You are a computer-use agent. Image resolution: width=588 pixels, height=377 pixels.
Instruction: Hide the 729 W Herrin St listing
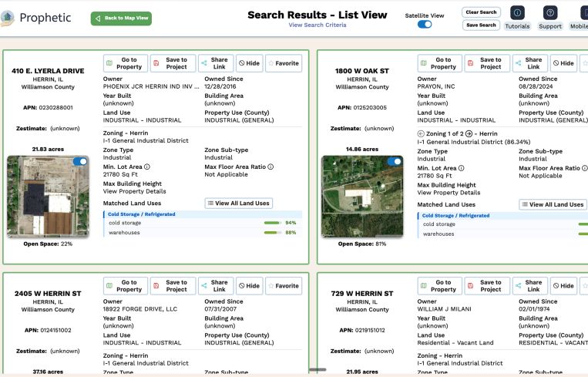point(563,286)
